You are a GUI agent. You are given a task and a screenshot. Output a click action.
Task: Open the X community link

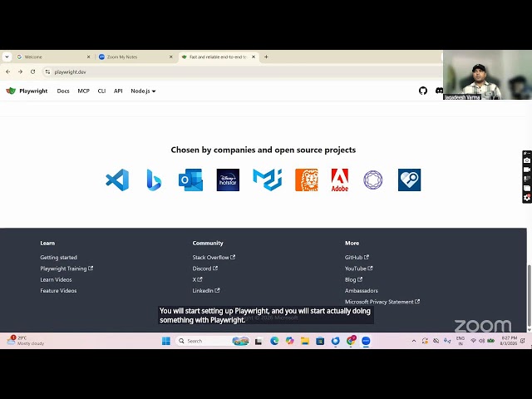[197, 280]
